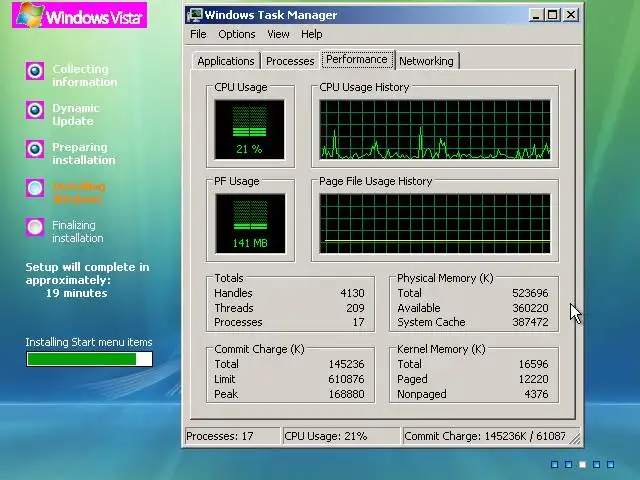This screenshot has height=480, width=640.
Task: Click Kernel Memory Paged 12220
Action: [533, 379]
